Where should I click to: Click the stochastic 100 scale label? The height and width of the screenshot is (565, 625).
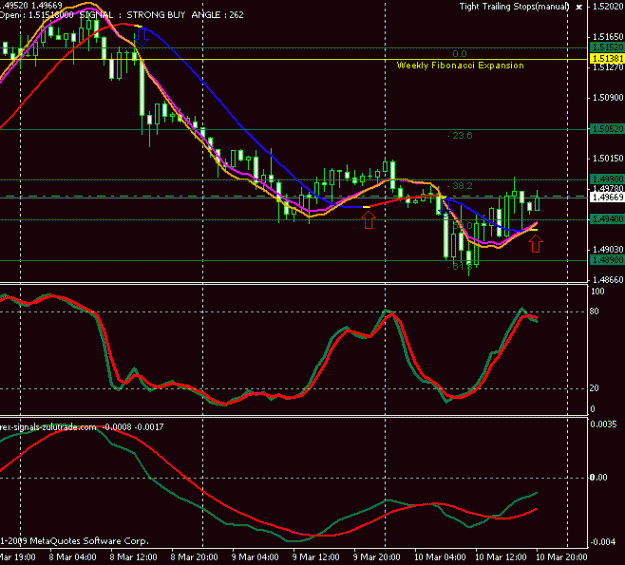click(597, 291)
